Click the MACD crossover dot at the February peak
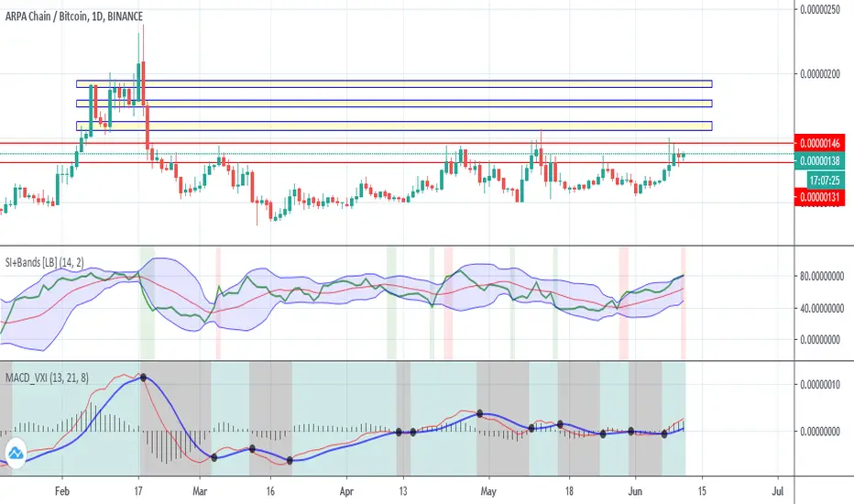 [143, 377]
